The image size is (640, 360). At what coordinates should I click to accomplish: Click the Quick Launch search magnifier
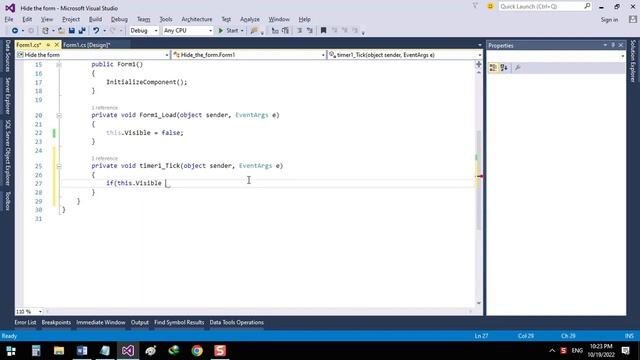(587, 6)
